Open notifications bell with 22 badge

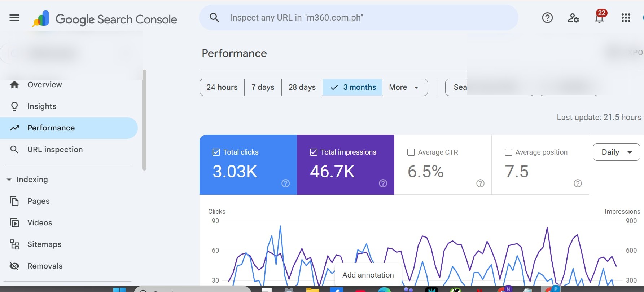point(600,17)
